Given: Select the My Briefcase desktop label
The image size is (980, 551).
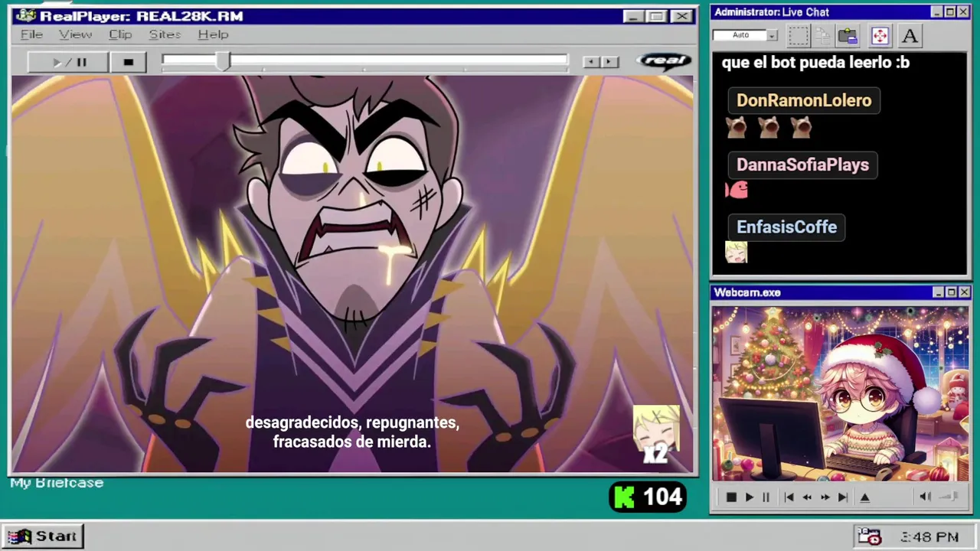Looking at the screenshot, I should [57, 483].
